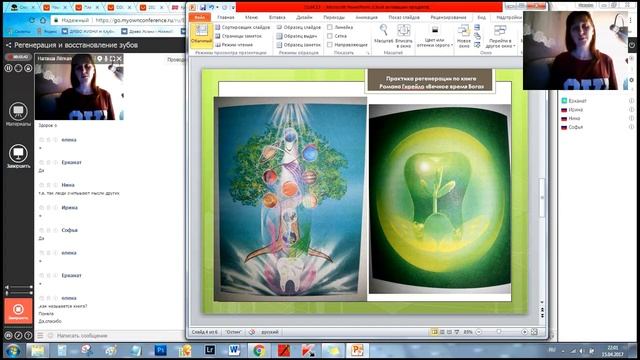Image resolution: width=640 pixels, height=360 pixels.
Task: Open the Рецензирование ribbon tab
Action: tap(448, 18)
